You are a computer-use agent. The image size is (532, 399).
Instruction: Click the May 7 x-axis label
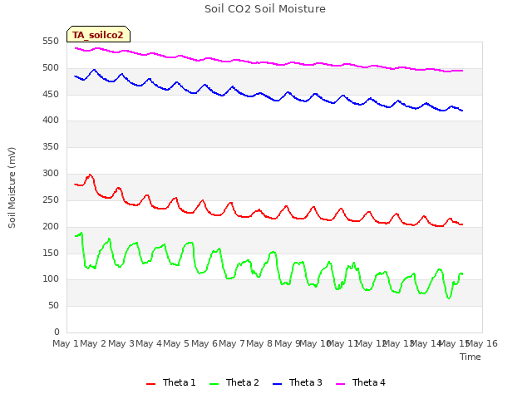click(x=232, y=343)
